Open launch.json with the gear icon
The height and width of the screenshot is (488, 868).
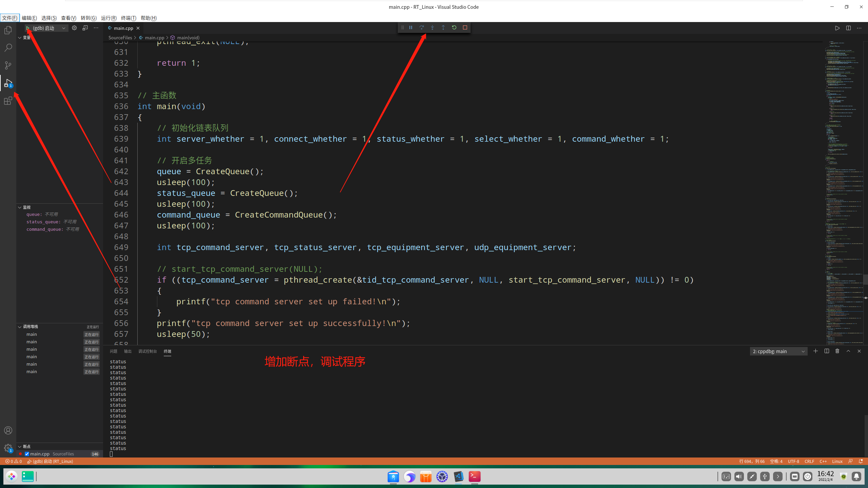[x=74, y=28]
